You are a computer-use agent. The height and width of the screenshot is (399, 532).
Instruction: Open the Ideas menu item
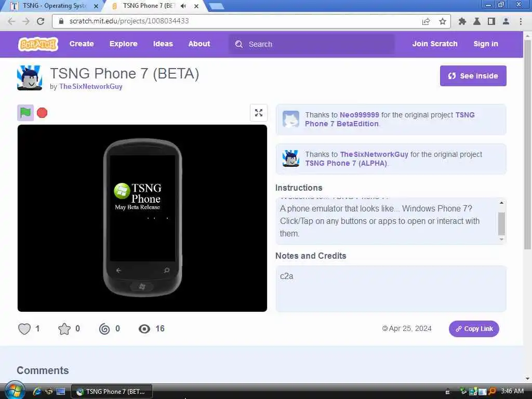pyautogui.click(x=163, y=44)
